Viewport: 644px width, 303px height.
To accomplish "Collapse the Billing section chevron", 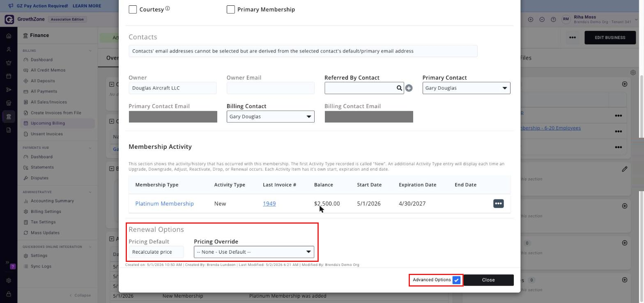I will coord(90,51).
